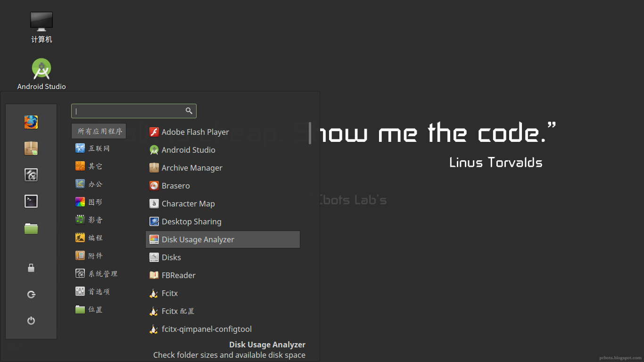Click the lock screen icon
The image size is (644, 362).
point(31,268)
